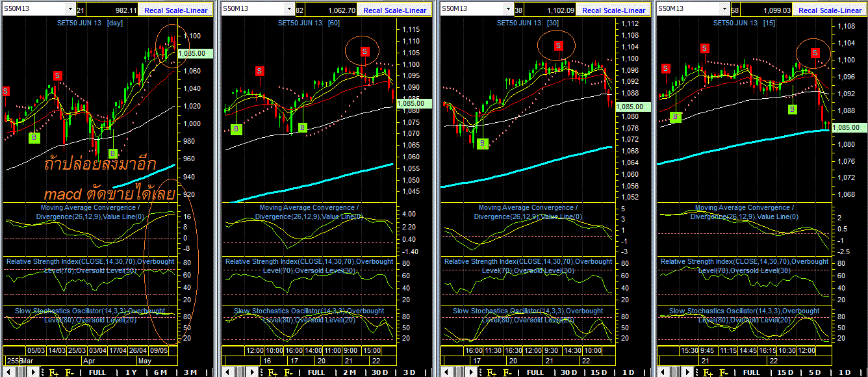Click right scroll arrow under 30-minute chart
The image size is (868, 377).
pyautogui.click(x=472, y=372)
